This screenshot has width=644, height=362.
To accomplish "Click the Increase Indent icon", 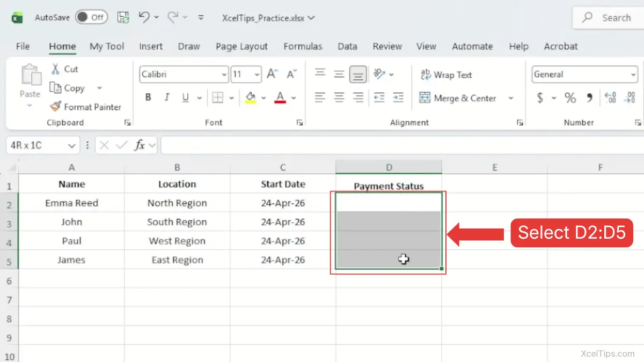I will coord(398,98).
